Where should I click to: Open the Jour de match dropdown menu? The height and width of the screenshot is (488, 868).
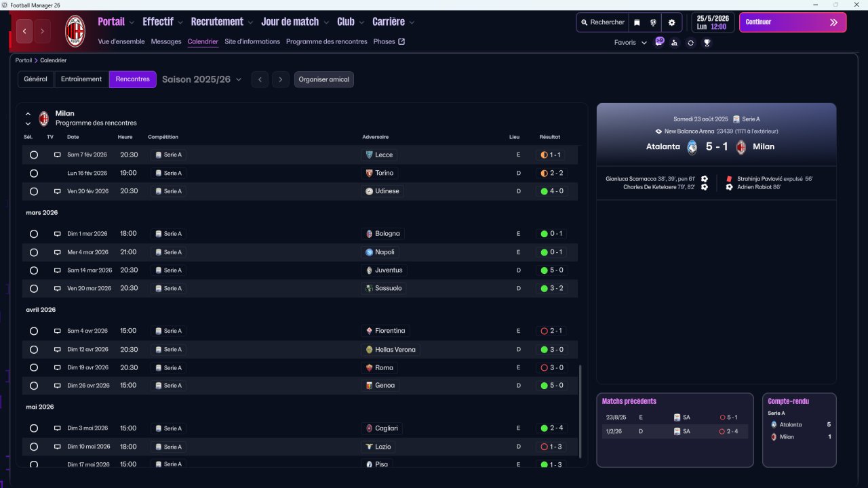[295, 22]
